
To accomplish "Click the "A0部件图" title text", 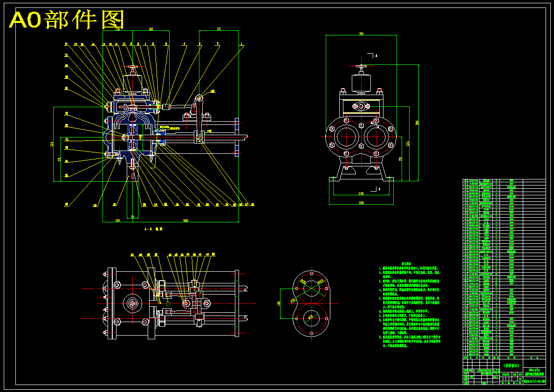I will pyautogui.click(x=68, y=20).
